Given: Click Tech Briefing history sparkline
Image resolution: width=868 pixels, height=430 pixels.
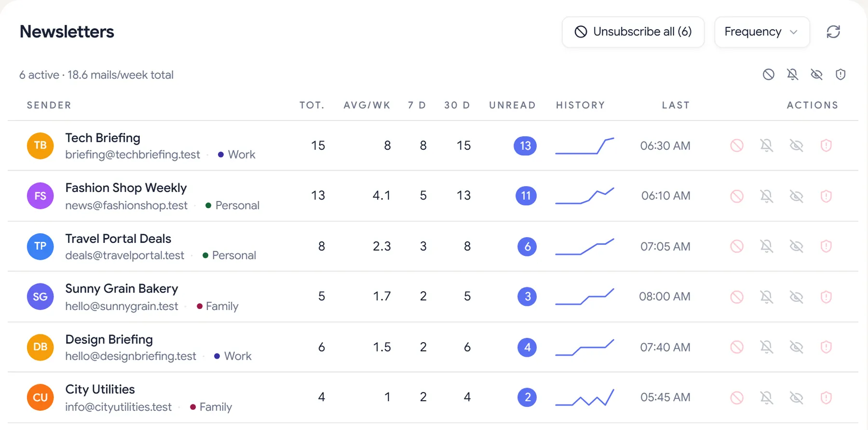Looking at the screenshot, I should pos(584,146).
